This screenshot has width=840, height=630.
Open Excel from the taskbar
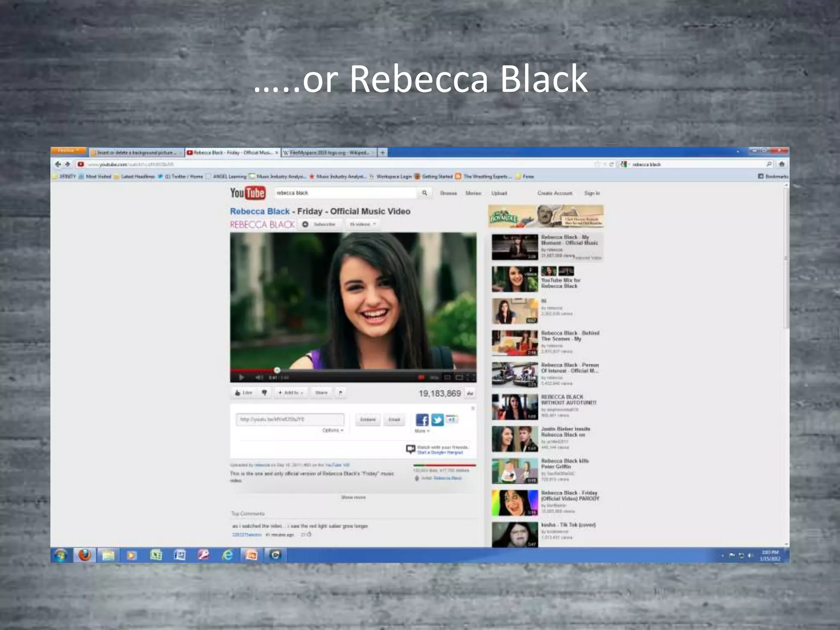tap(156, 555)
